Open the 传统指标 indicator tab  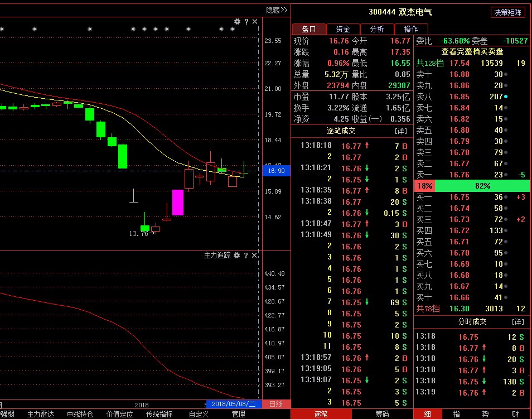(159, 414)
